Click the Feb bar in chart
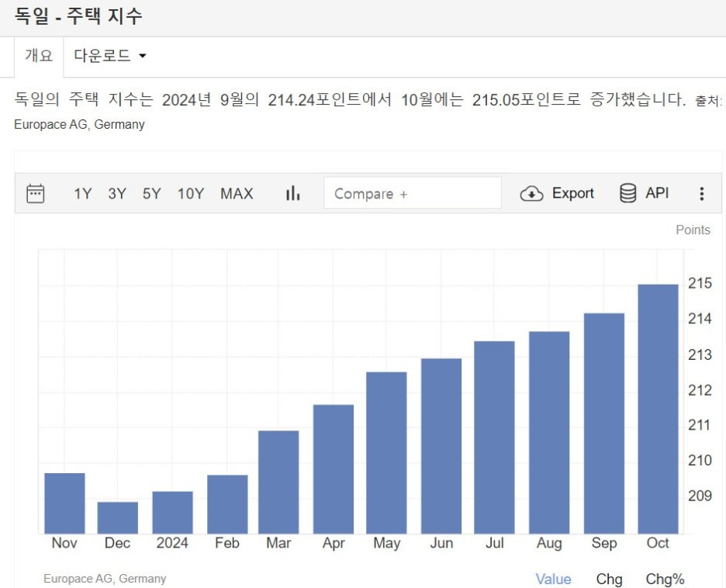 (x=227, y=504)
